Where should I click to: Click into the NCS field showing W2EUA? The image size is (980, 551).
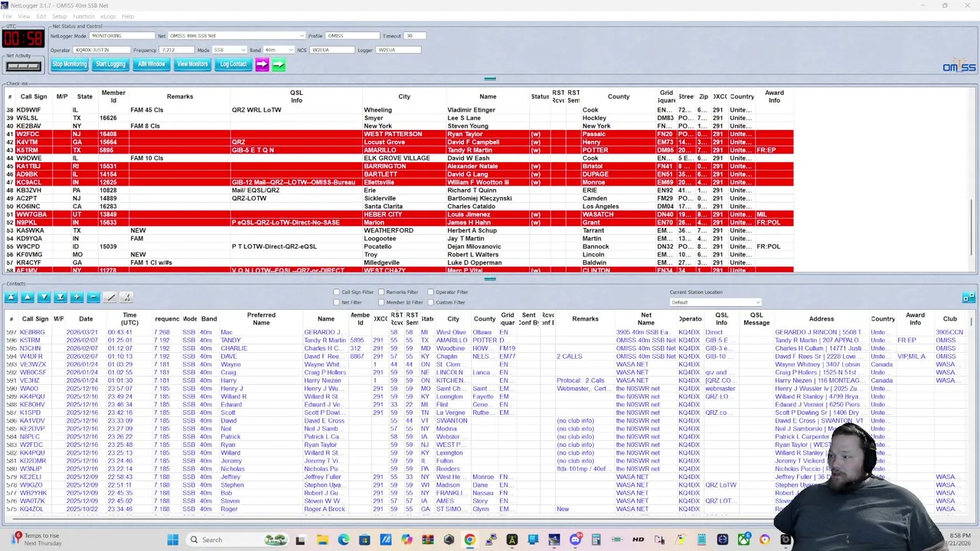[x=332, y=50]
